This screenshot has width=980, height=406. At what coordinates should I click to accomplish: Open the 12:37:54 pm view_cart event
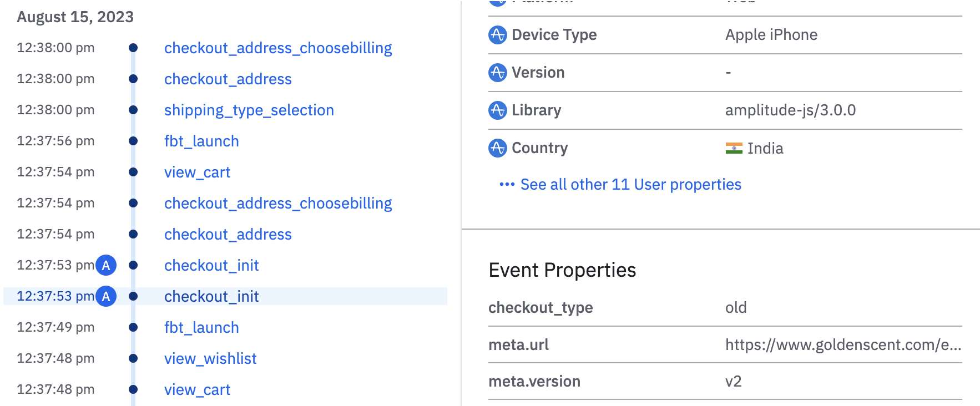coord(197,172)
